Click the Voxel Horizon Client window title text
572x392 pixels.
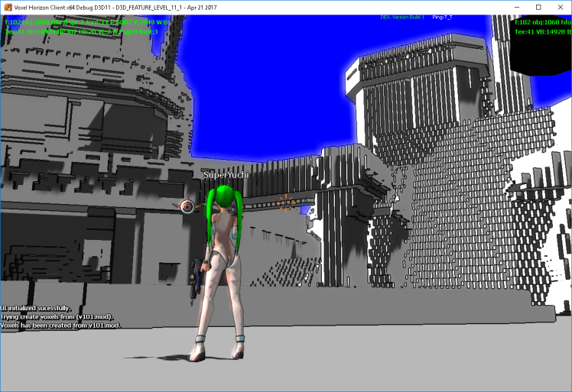tap(115, 8)
